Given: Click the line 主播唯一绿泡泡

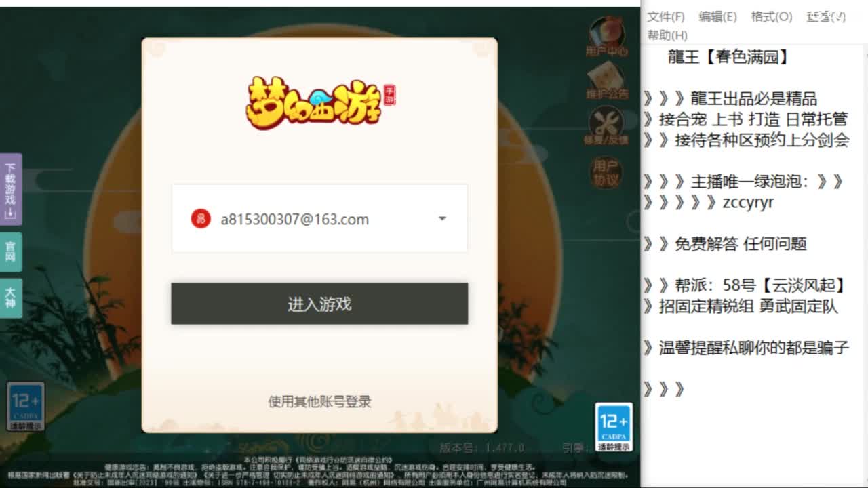Looking at the screenshot, I should (x=750, y=182).
